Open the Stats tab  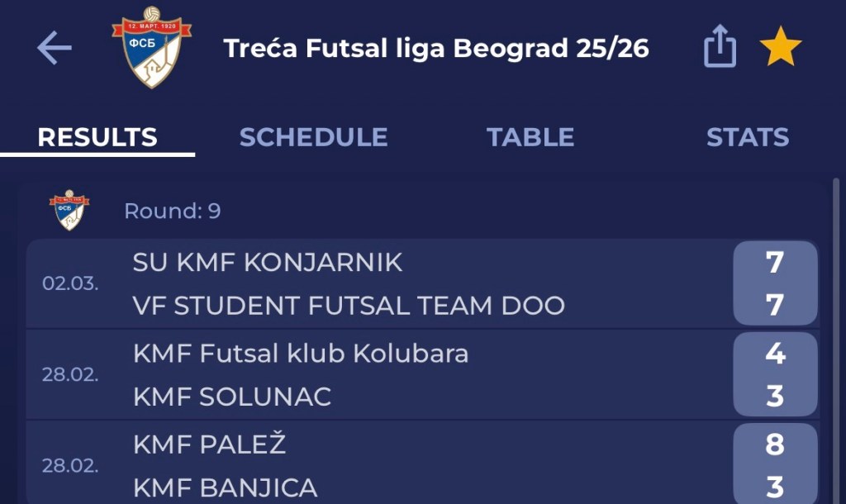pos(747,137)
